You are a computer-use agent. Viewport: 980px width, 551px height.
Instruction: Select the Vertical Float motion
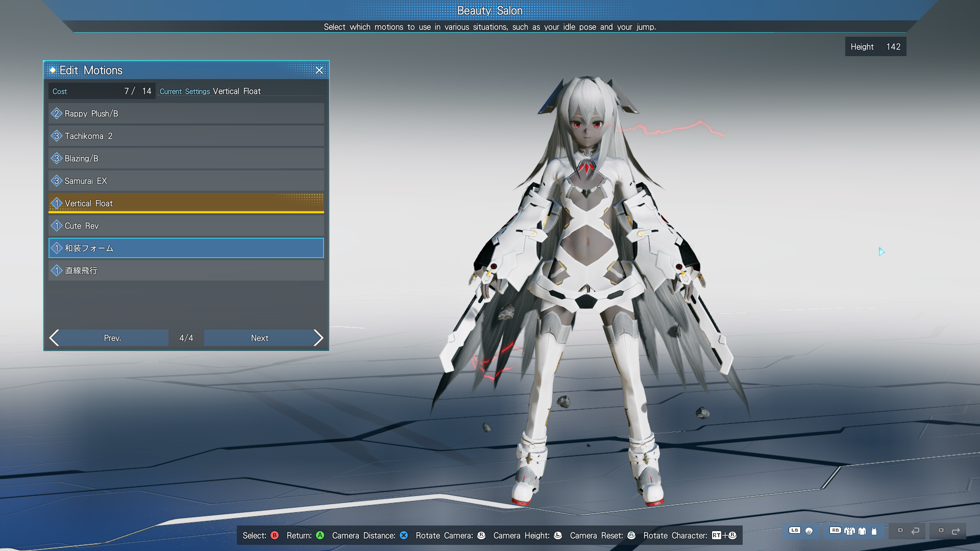pyautogui.click(x=186, y=203)
